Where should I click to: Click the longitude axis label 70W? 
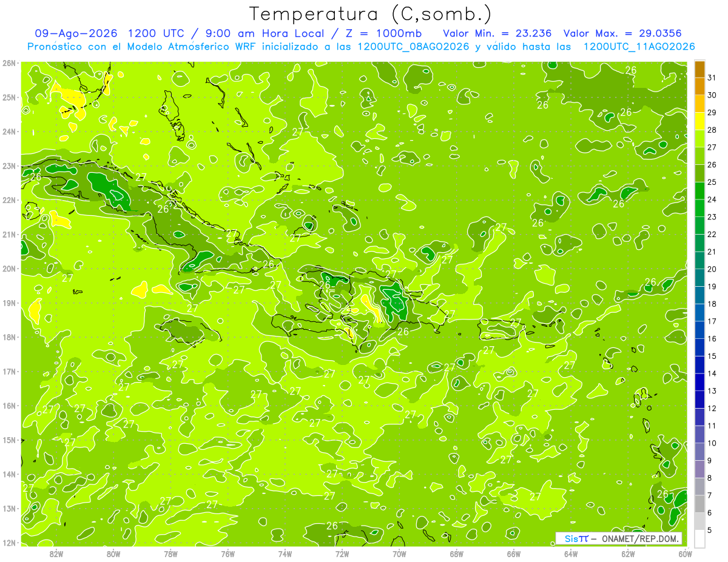point(399,554)
